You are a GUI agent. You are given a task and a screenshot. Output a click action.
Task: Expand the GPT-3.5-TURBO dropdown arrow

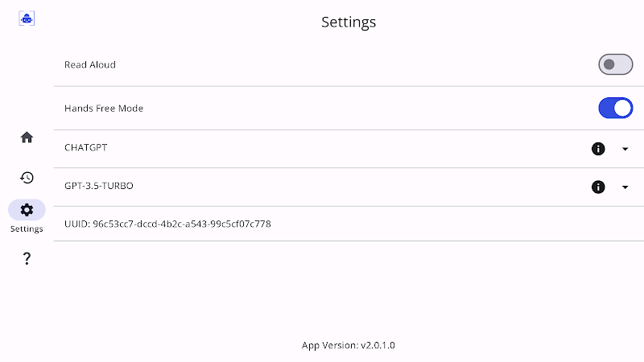(625, 187)
